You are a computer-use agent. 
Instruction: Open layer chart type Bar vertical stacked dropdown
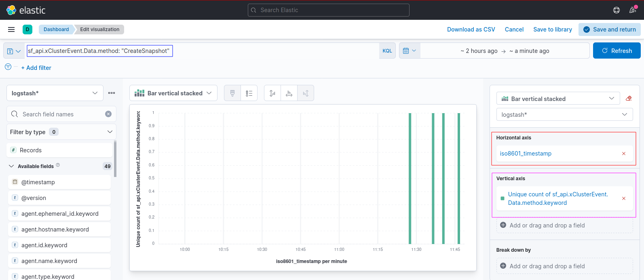click(558, 99)
